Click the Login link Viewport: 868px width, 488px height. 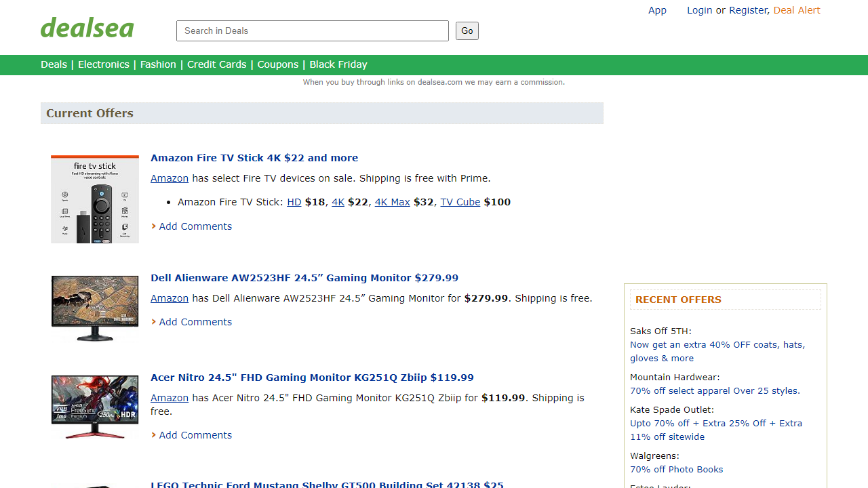click(699, 10)
